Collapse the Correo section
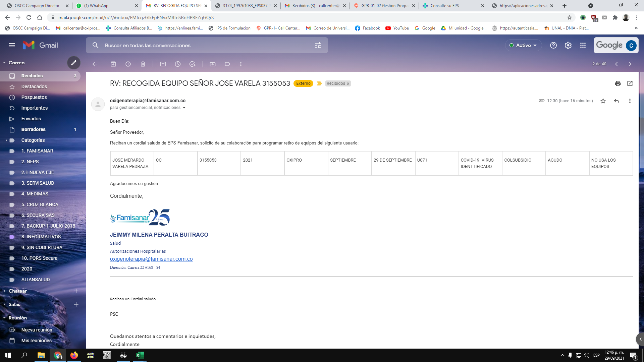 pyautogui.click(x=4, y=63)
